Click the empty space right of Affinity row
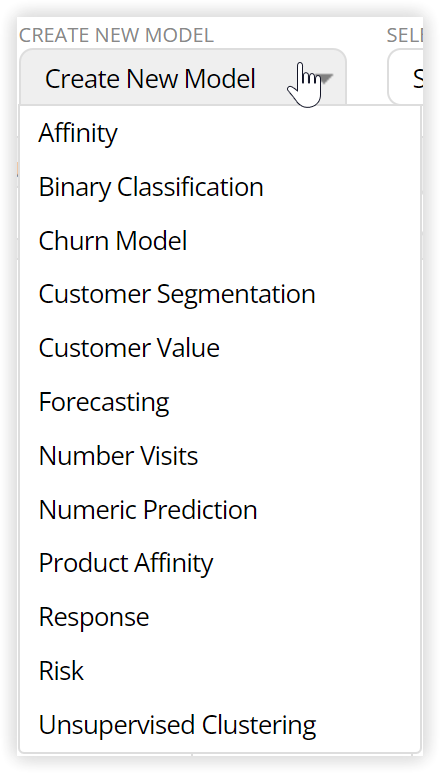 [x=269, y=133]
